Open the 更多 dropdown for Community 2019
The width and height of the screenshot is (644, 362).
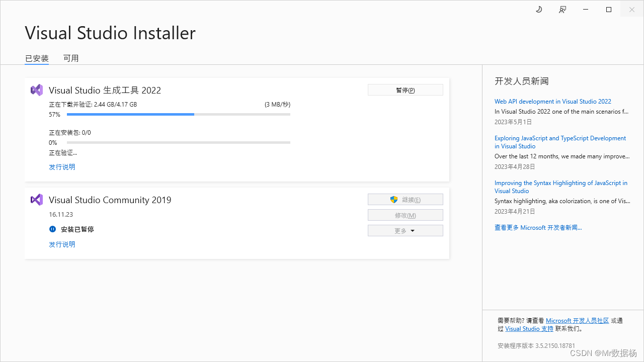click(405, 230)
